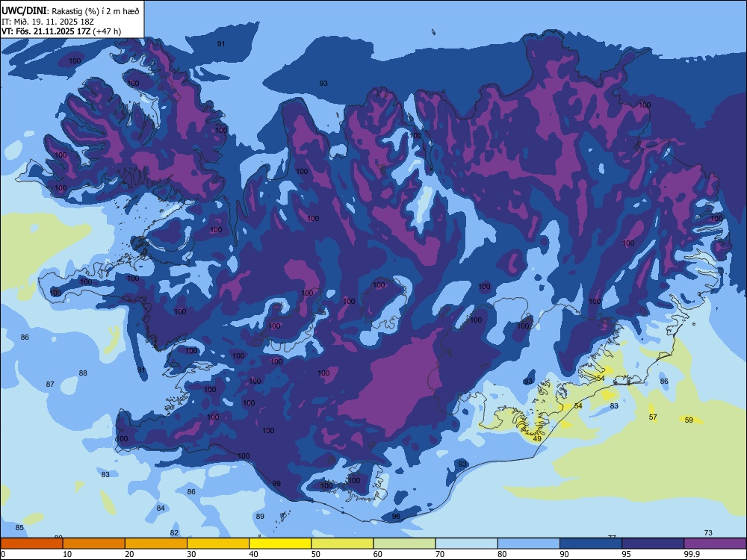
Task: Click the map value "59" over the sea
Action: (689, 420)
